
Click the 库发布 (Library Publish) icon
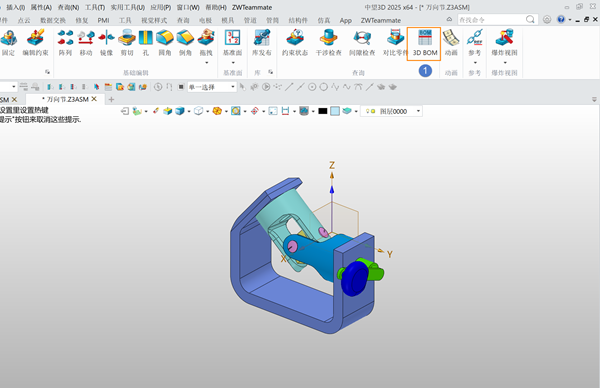pos(262,38)
